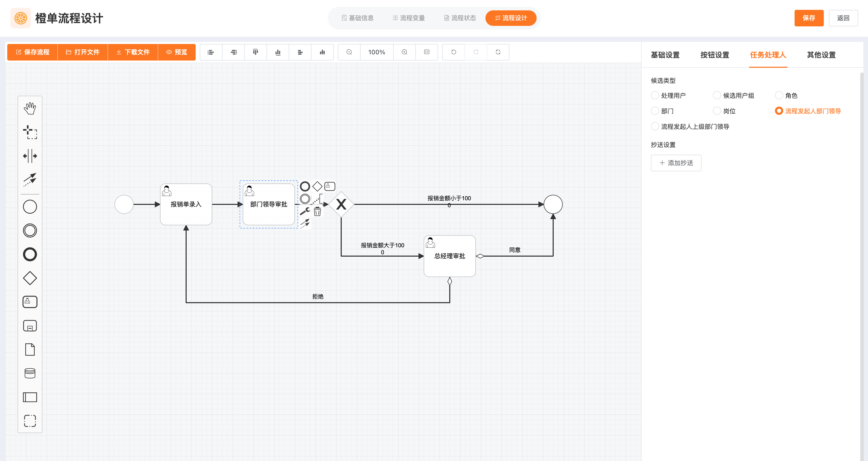Click the undo arrow icon
The height and width of the screenshot is (461, 868).
454,52
